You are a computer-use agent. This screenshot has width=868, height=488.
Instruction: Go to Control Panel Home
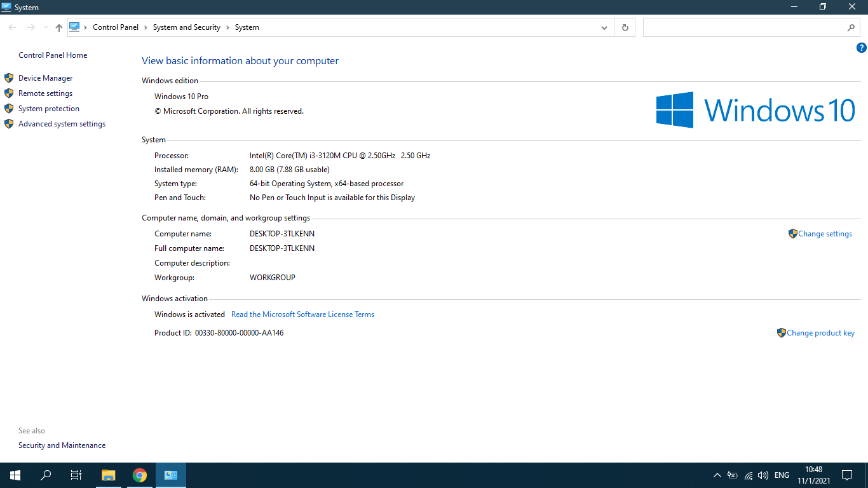[53, 55]
